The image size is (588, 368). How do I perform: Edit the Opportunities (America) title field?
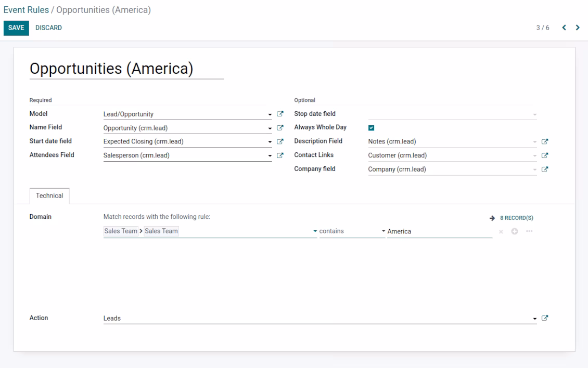pyautogui.click(x=127, y=69)
